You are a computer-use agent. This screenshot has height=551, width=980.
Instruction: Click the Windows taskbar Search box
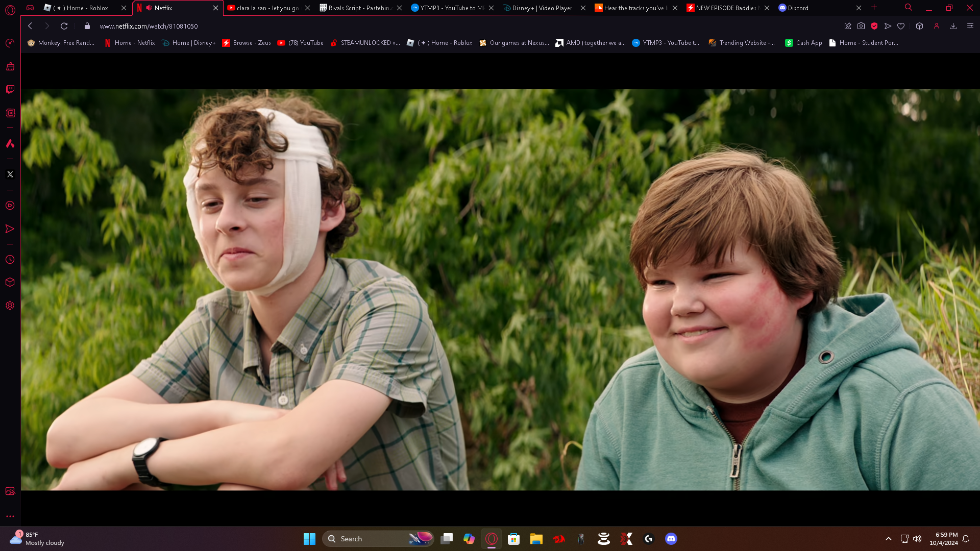pyautogui.click(x=378, y=539)
